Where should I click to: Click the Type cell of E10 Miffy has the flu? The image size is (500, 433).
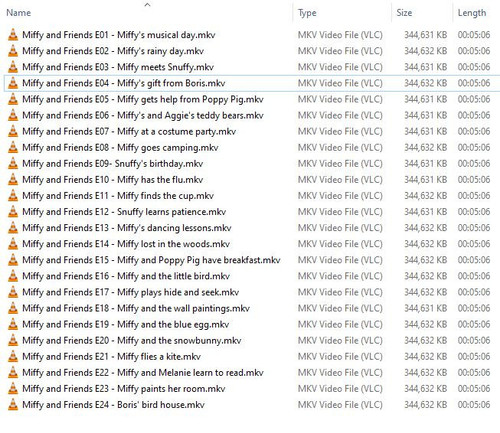point(340,179)
